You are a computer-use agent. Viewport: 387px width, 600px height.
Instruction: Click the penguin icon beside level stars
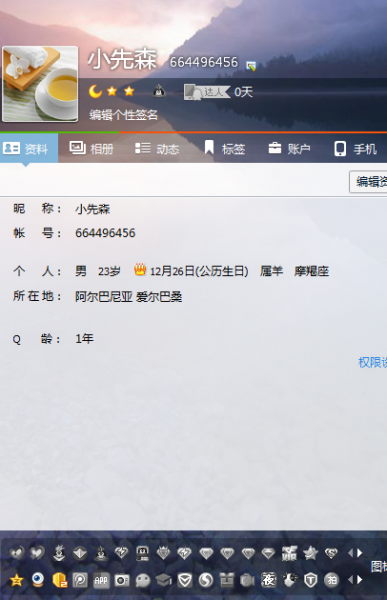[x=159, y=91]
